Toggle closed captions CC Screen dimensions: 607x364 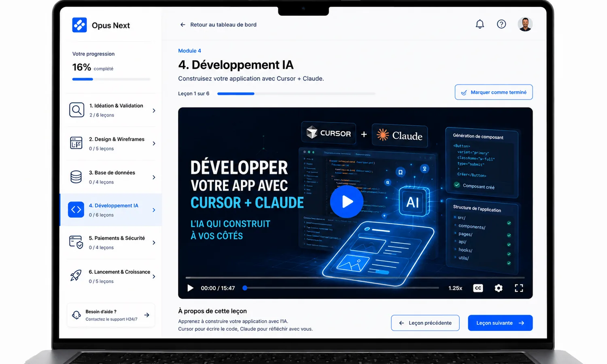pos(478,288)
